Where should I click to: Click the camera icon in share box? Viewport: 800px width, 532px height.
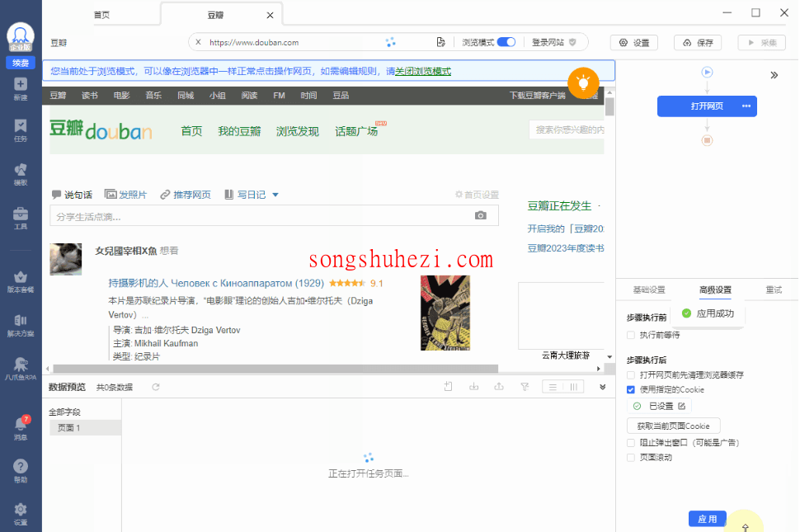click(480, 216)
